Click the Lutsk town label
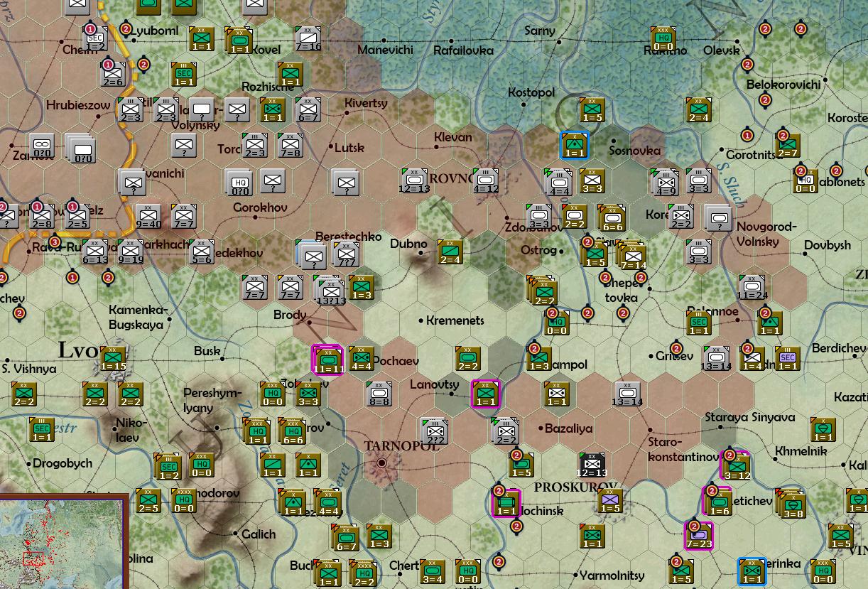Image resolution: width=868 pixels, height=589 pixels. 349,148
